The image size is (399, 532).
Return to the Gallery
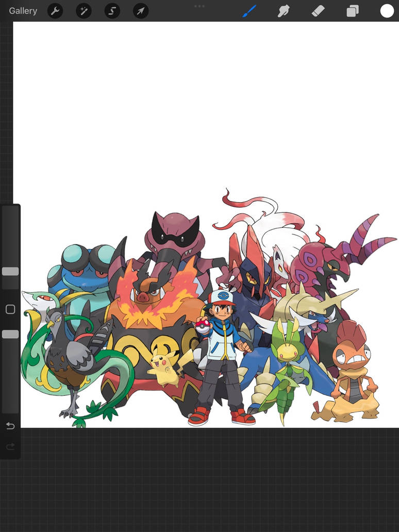tap(23, 11)
